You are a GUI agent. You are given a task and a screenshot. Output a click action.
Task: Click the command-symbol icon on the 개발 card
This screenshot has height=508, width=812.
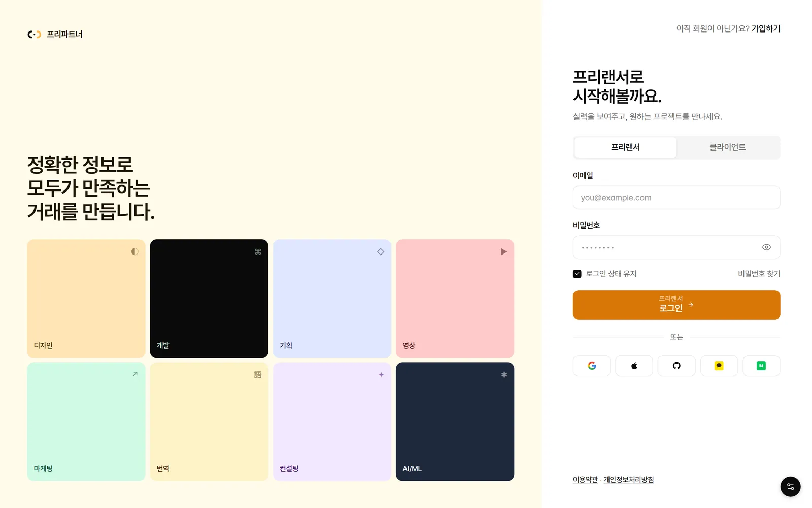(258, 251)
